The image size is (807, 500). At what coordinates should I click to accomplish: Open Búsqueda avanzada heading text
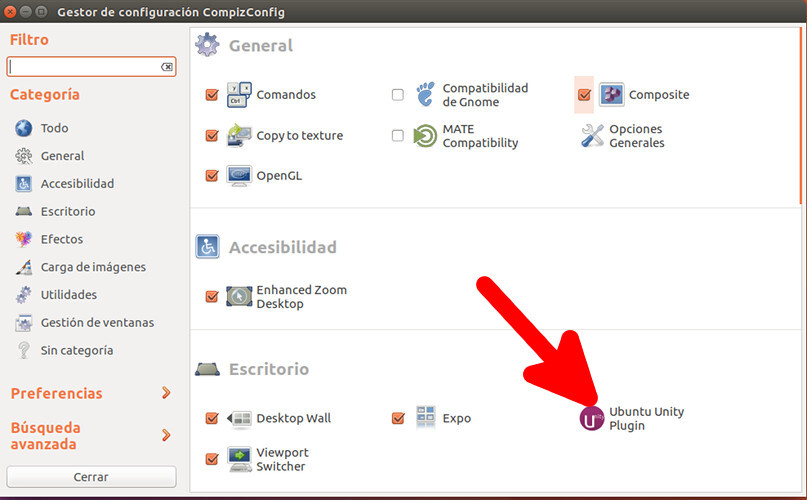(45, 436)
